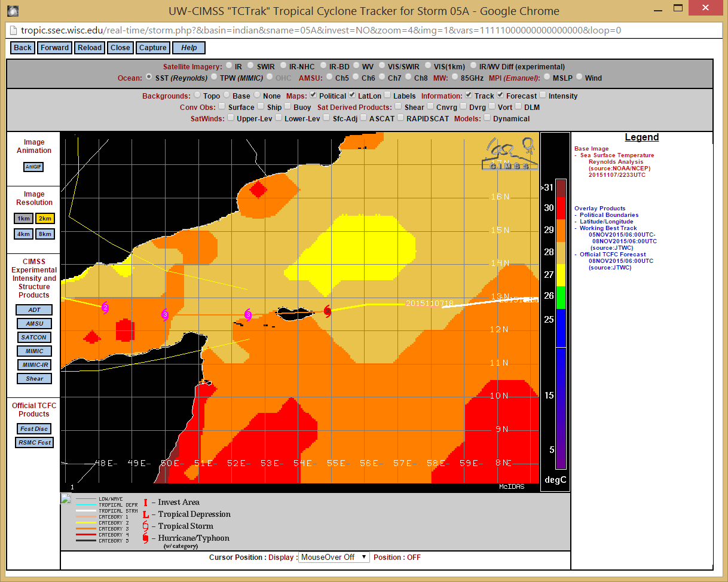Click the Capture menu button
This screenshot has height=582, width=728.
click(153, 48)
